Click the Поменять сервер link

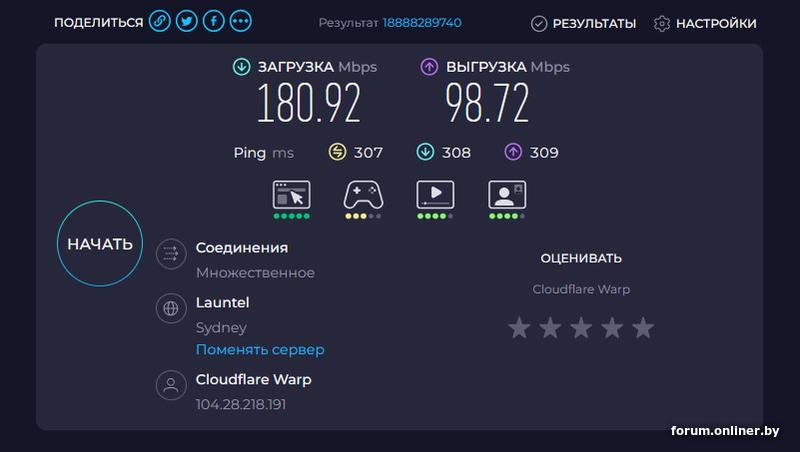pyautogui.click(x=260, y=350)
